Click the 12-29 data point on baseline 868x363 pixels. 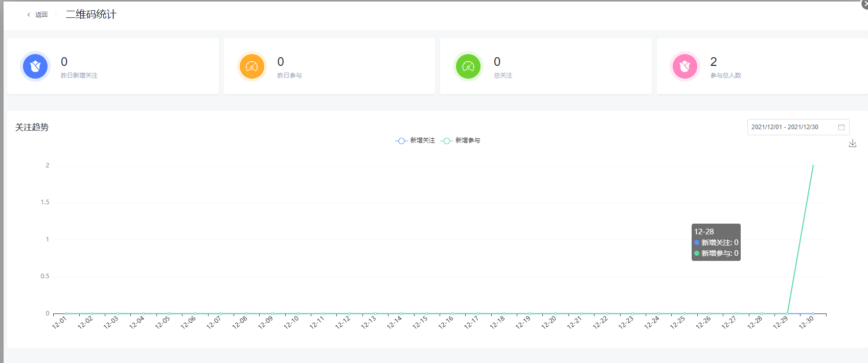coord(787,313)
